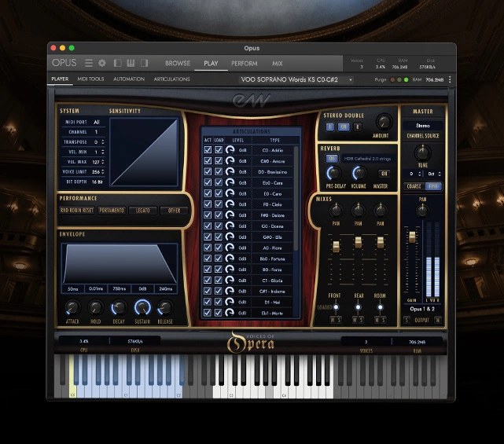Click the Master Pan knob
The width and height of the screenshot is (504, 444).
pos(422,211)
